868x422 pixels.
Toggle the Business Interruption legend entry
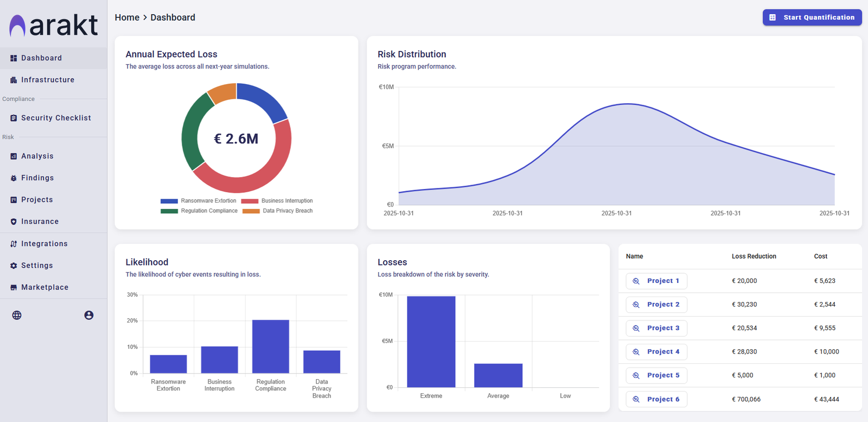[x=277, y=201]
